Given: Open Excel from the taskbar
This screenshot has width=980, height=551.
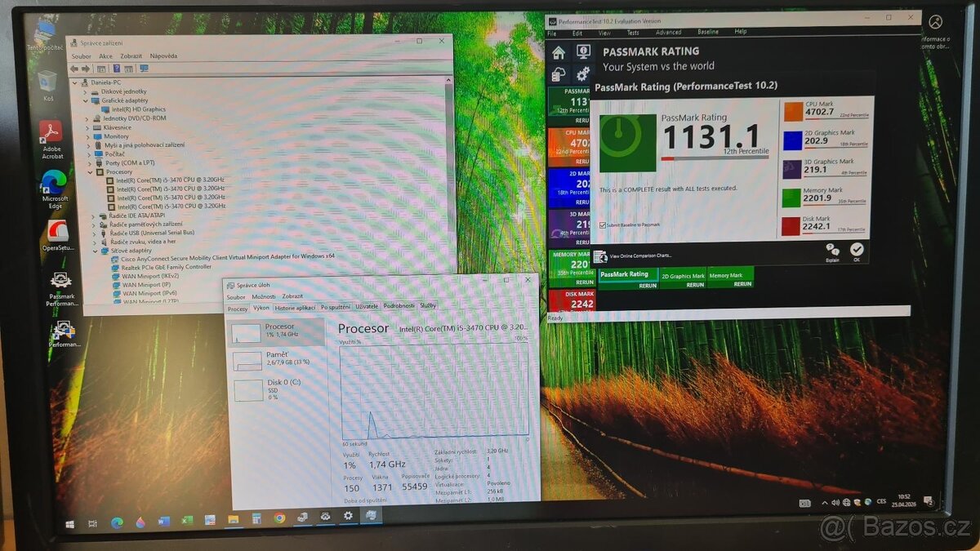Looking at the screenshot, I should (187, 520).
